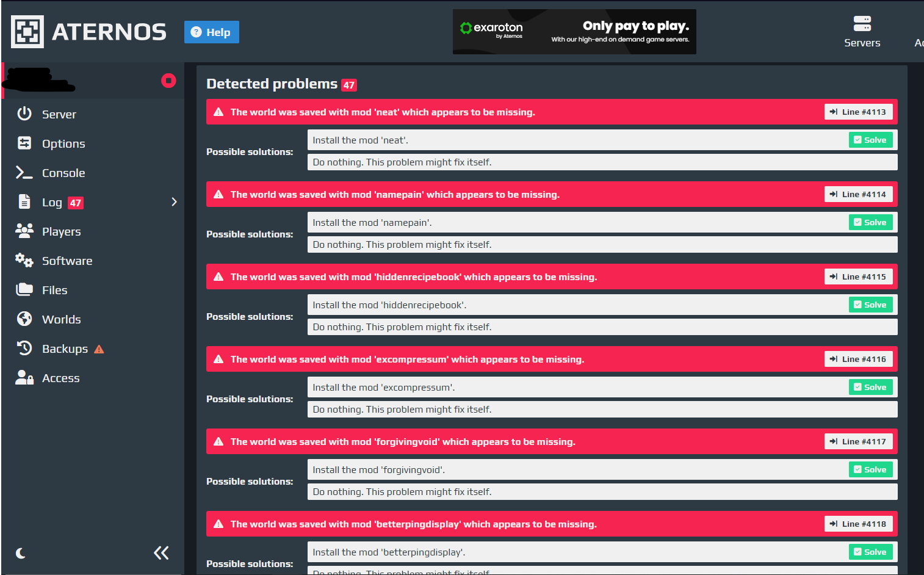Image resolution: width=924 pixels, height=575 pixels.
Task: Solve by installing mod 'namepain'
Action: coord(870,222)
